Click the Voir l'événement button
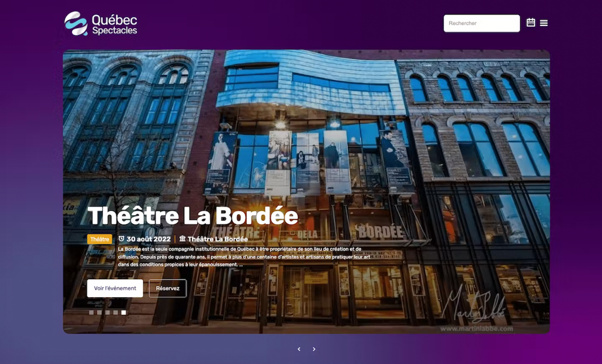This screenshot has height=364, width=602. (x=115, y=288)
